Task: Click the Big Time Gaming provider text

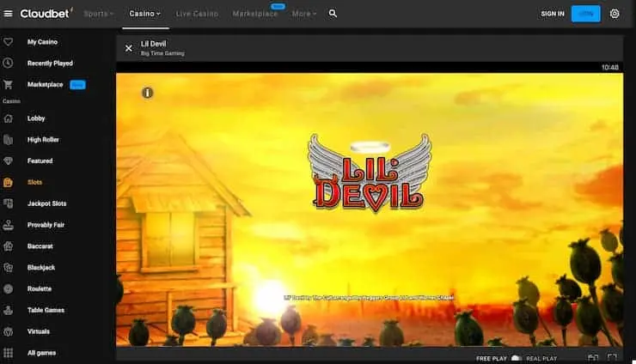Action: coord(162,53)
